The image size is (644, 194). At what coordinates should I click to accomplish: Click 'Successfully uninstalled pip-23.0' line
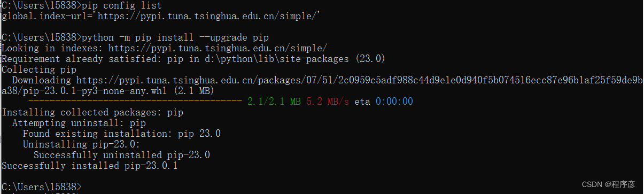point(121,155)
